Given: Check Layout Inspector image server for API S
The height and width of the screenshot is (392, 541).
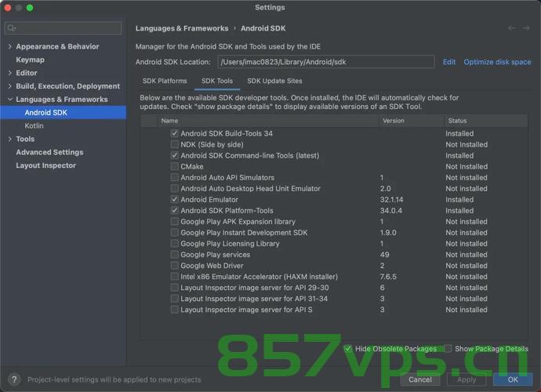Looking at the screenshot, I should (175, 310).
